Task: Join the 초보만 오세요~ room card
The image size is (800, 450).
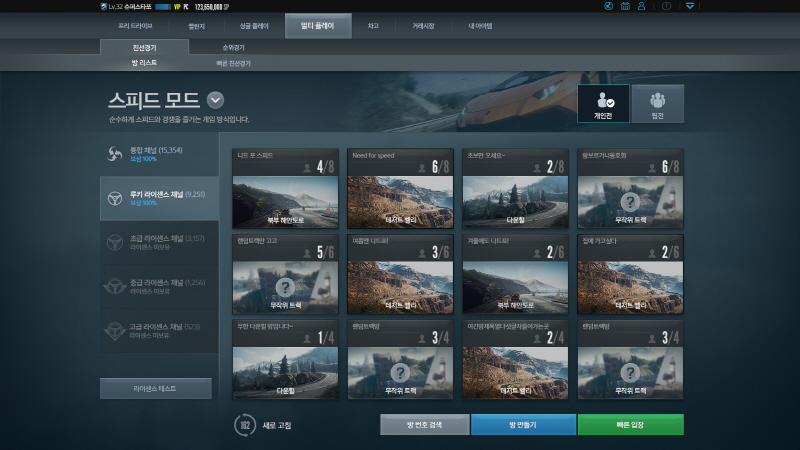Action: [x=515, y=188]
